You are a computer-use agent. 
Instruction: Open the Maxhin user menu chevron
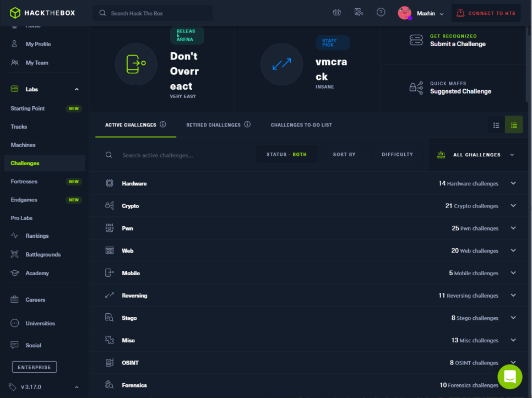point(442,14)
